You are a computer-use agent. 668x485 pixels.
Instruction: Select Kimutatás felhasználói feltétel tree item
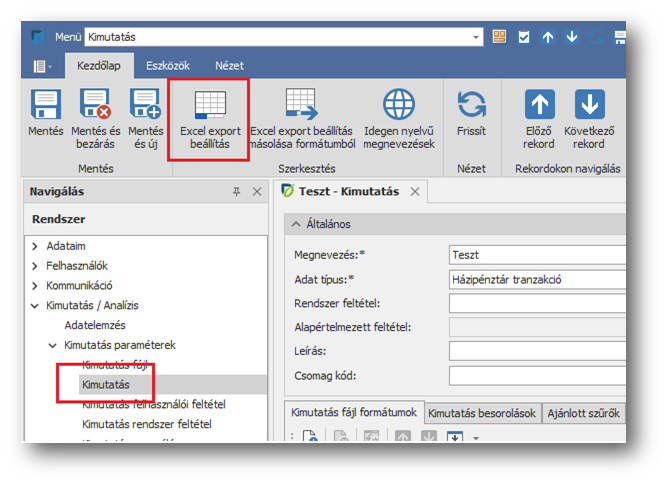(x=153, y=404)
